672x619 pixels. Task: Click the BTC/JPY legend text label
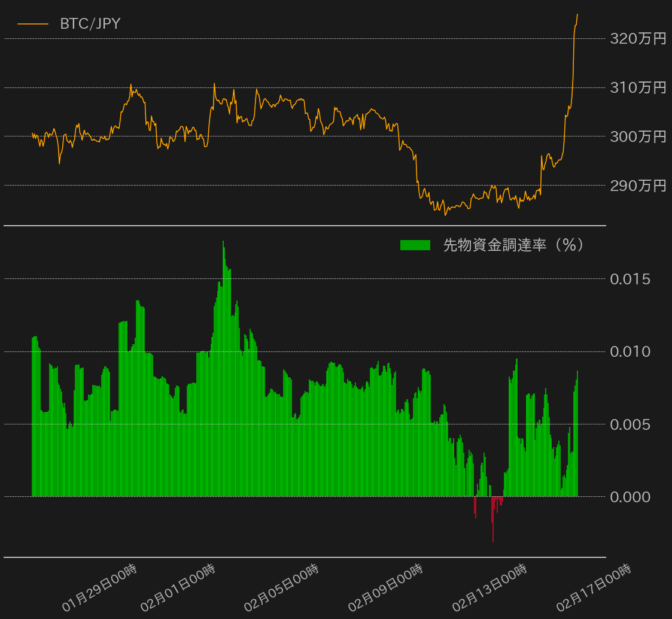point(90,24)
